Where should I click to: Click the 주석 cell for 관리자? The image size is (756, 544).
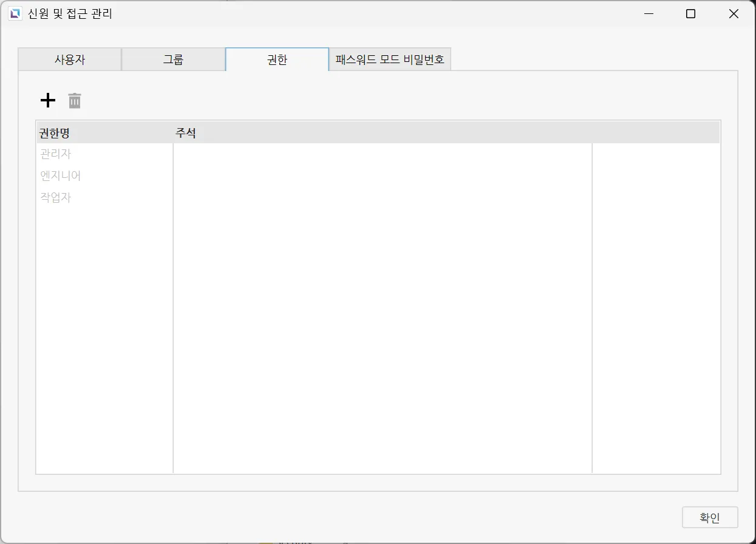click(382, 154)
